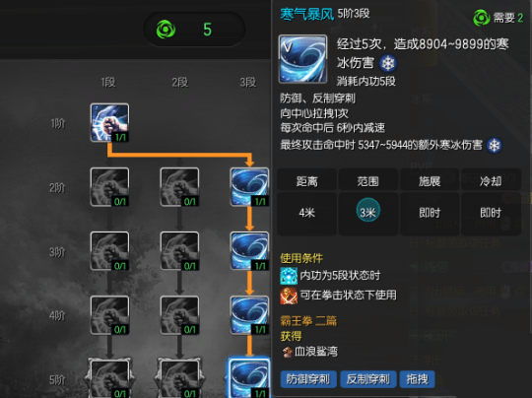Screen dimensions: 532x398
Task: Select the 3阶 3段 whirlwind skill node
Action: [x=249, y=251]
